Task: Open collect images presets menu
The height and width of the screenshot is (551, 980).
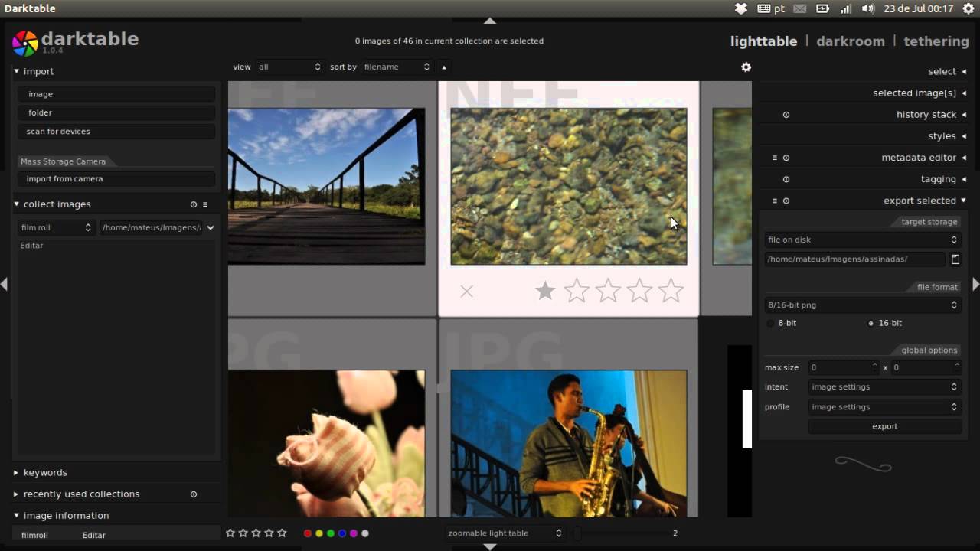Action: coord(205,204)
